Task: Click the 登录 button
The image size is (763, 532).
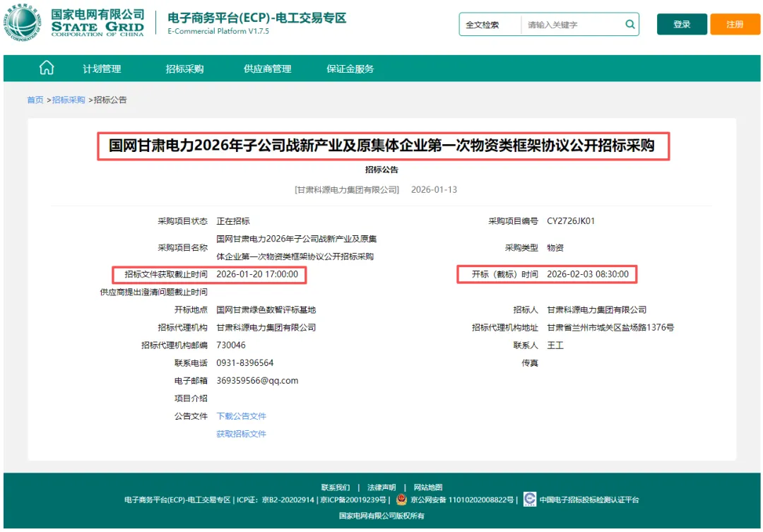Action: click(682, 24)
